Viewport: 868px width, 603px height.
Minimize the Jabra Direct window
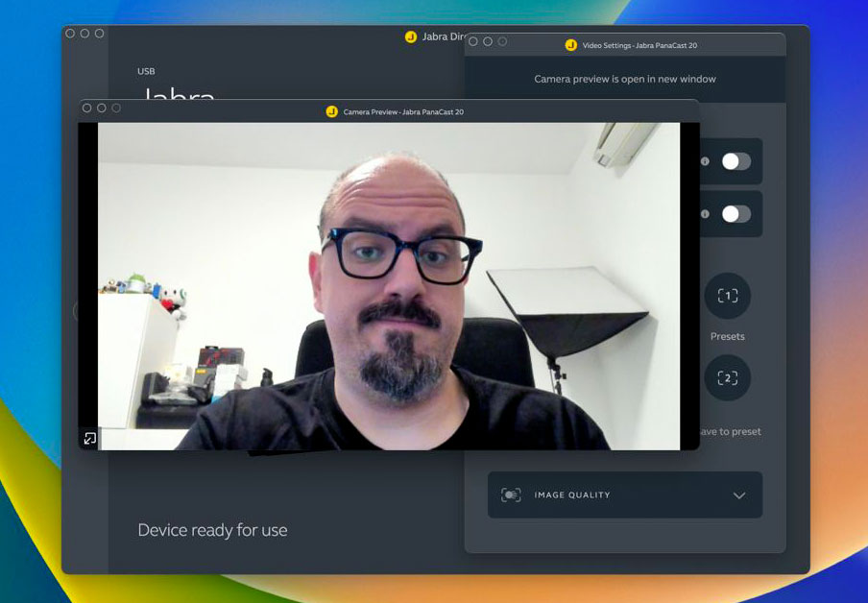tap(84, 34)
